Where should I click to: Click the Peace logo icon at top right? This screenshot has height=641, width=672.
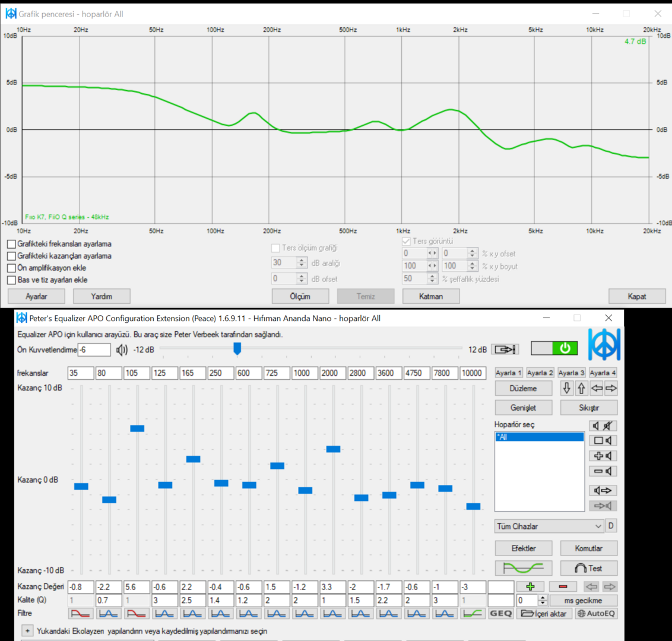[604, 344]
